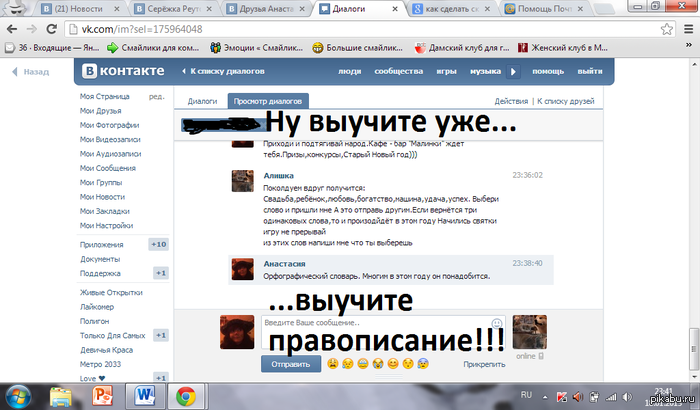The image size is (700, 410).
Task: Insert the first crying emoji below message box
Action: pos(332,364)
